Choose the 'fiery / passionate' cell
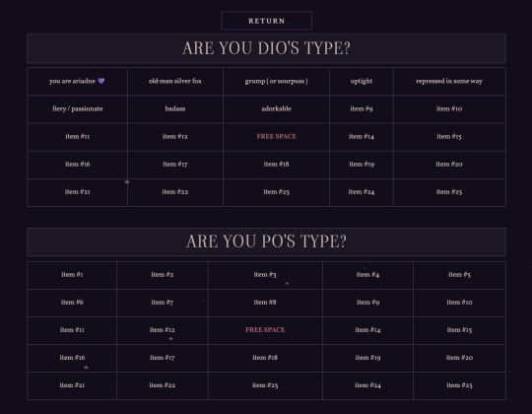 (78, 109)
